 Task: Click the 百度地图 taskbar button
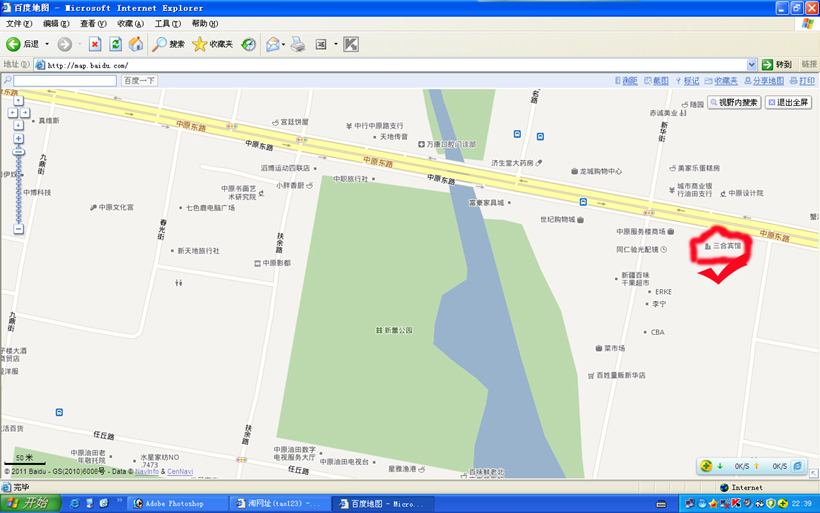pyautogui.click(x=383, y=504)
